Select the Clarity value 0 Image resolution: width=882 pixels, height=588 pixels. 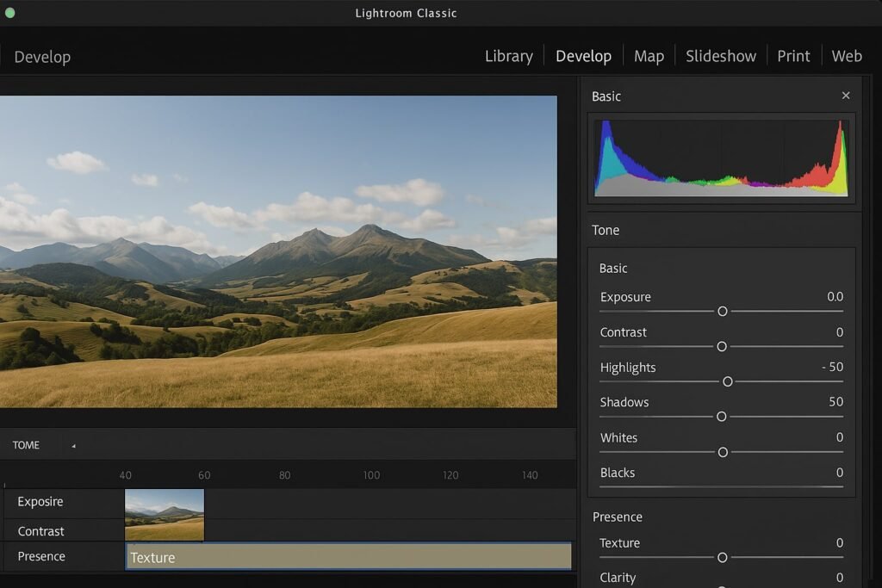click(x=839, y=578)
